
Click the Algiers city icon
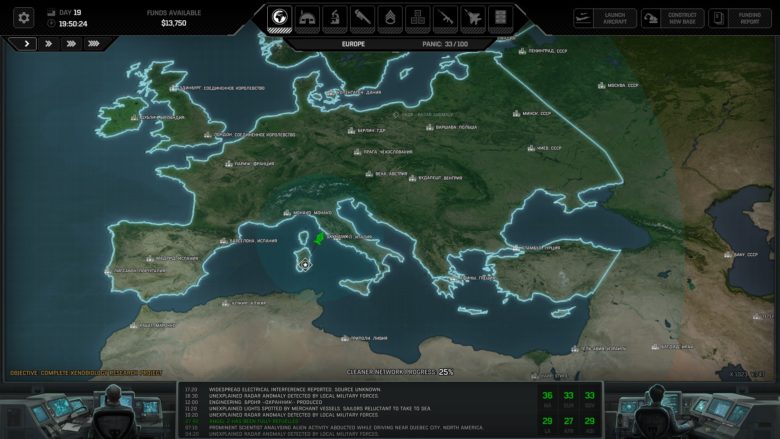tap(225, 303)
